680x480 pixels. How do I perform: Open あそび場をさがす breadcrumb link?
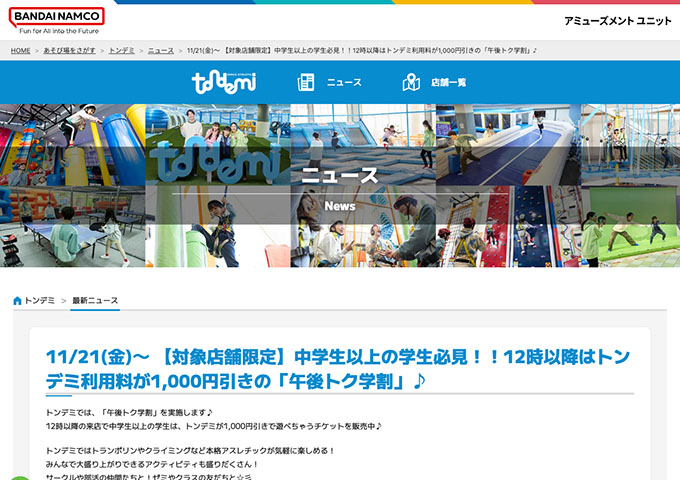(x=69, y=51)
